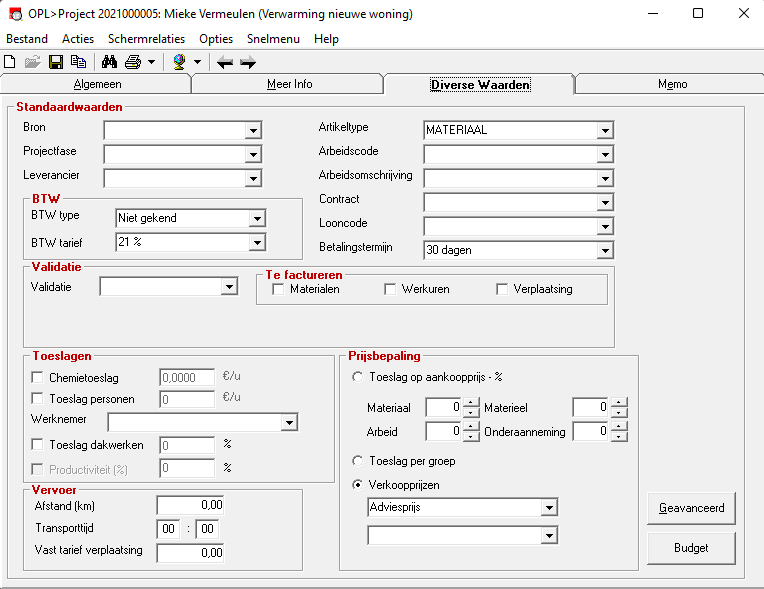Switch to the Meer Info tab

coord(289,84)
